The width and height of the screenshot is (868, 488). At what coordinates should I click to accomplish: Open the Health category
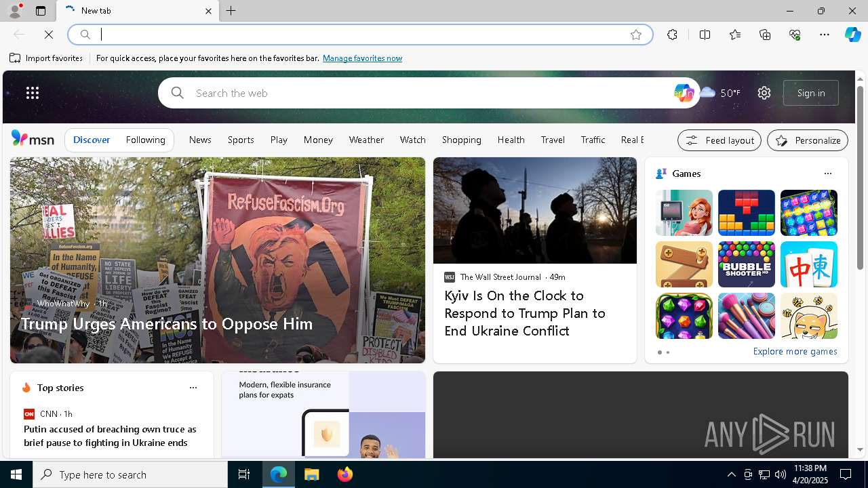click(511, 140)
